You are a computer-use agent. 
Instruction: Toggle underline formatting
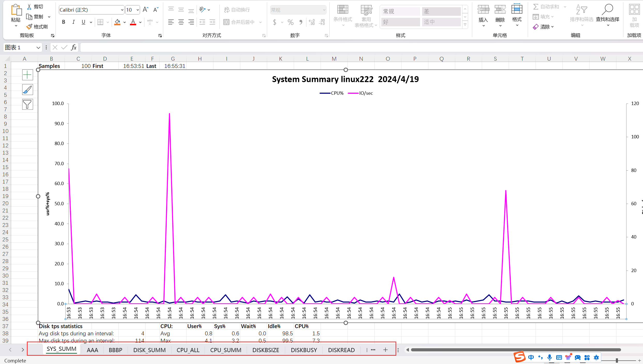coord(83,22)
